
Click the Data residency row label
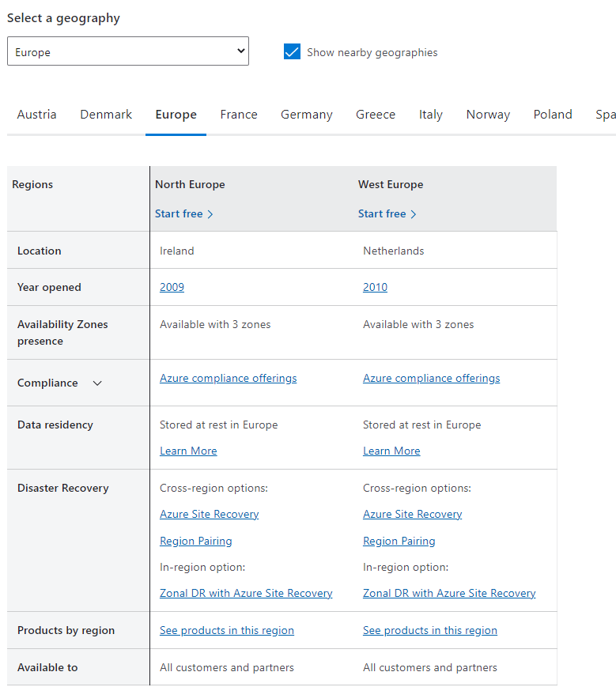(55, 425)
